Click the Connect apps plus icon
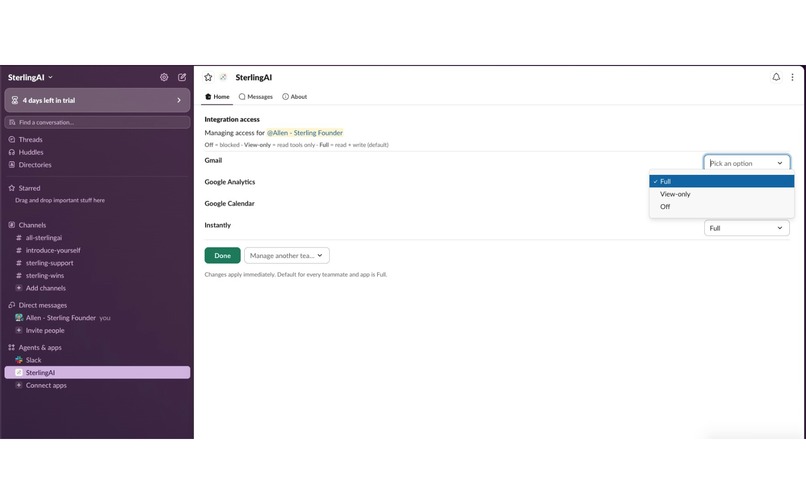The width and height of the screenshot is (806, 504). click(x=19, y=385)
